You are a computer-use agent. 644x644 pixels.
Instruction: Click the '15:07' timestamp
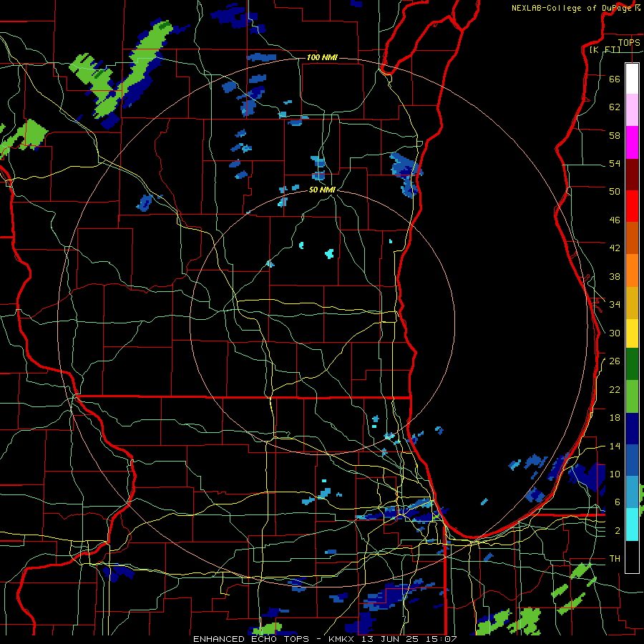click(443, 639)
